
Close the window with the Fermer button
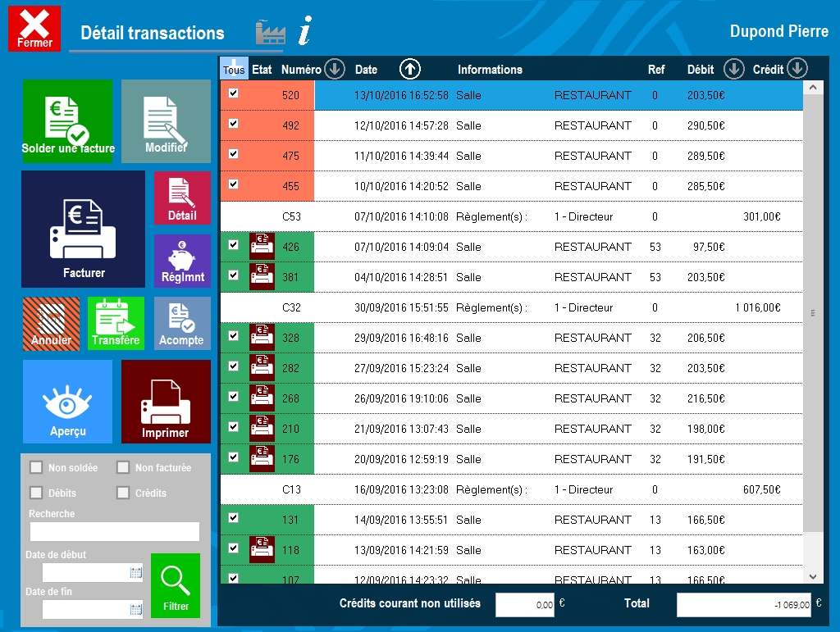tap(34, 29)
